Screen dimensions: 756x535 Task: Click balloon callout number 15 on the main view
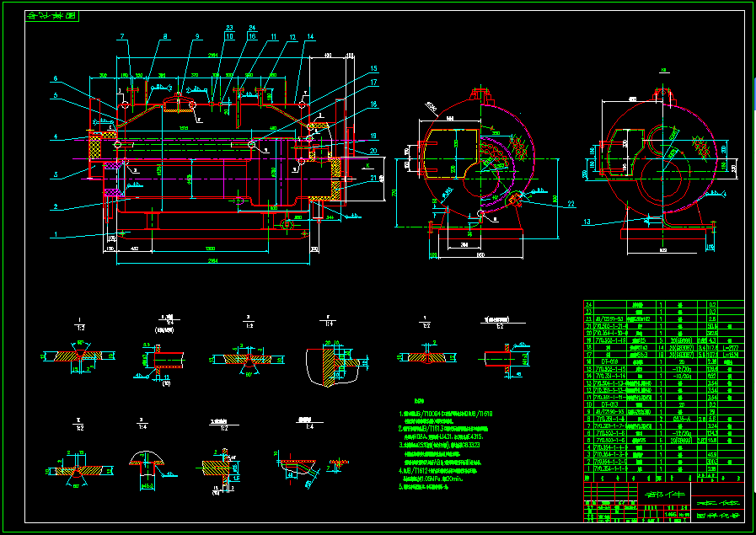[373, 68]
